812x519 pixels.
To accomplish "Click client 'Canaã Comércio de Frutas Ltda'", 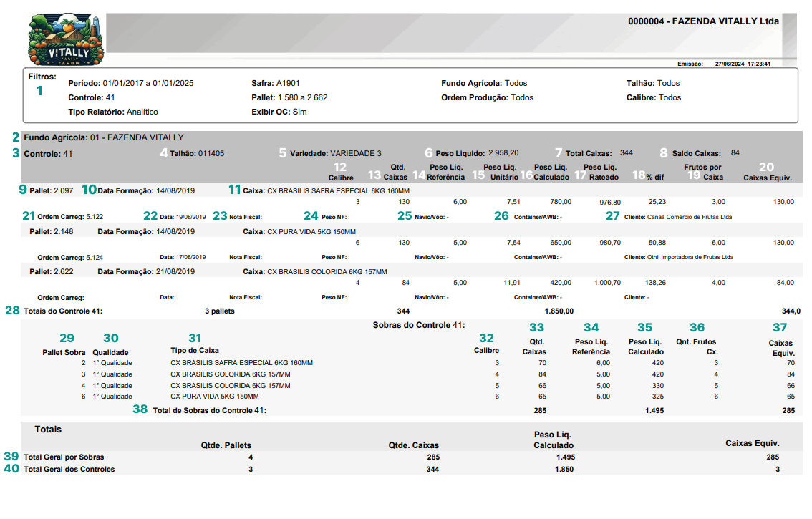I will [x=690, y=217].
